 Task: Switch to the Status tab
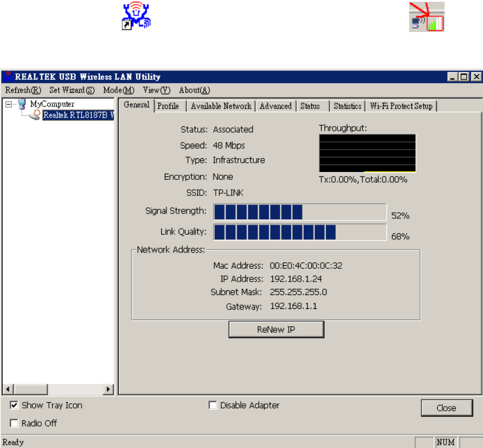312,106
